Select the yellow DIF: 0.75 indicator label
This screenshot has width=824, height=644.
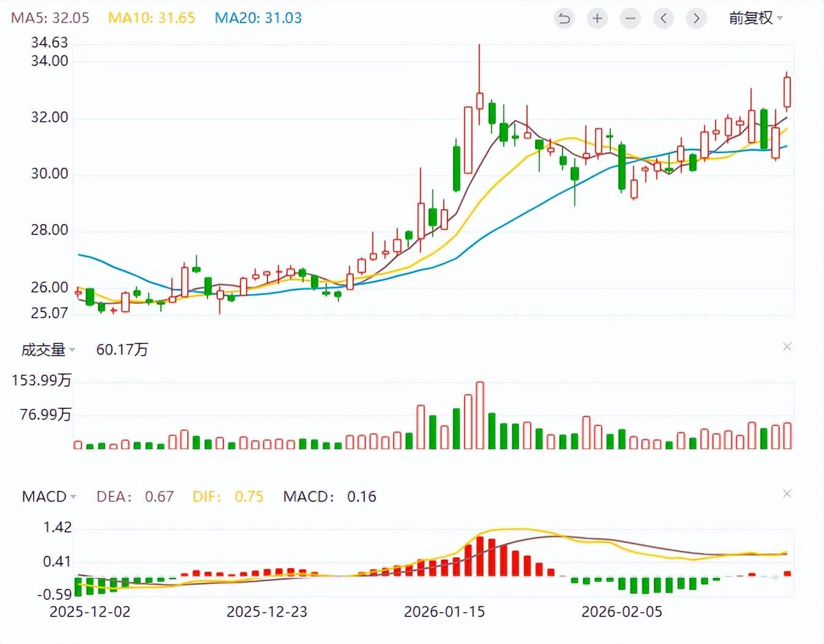click(x=228, y=496)
